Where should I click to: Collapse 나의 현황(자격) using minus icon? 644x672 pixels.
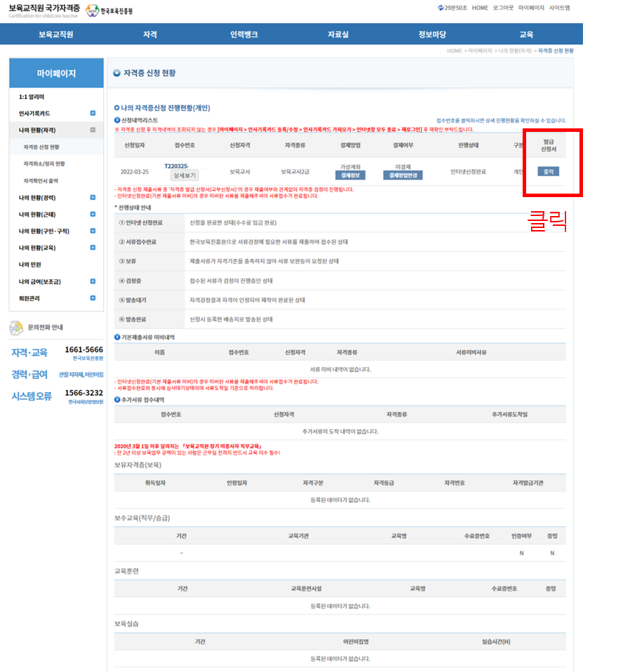click(93, 130)
